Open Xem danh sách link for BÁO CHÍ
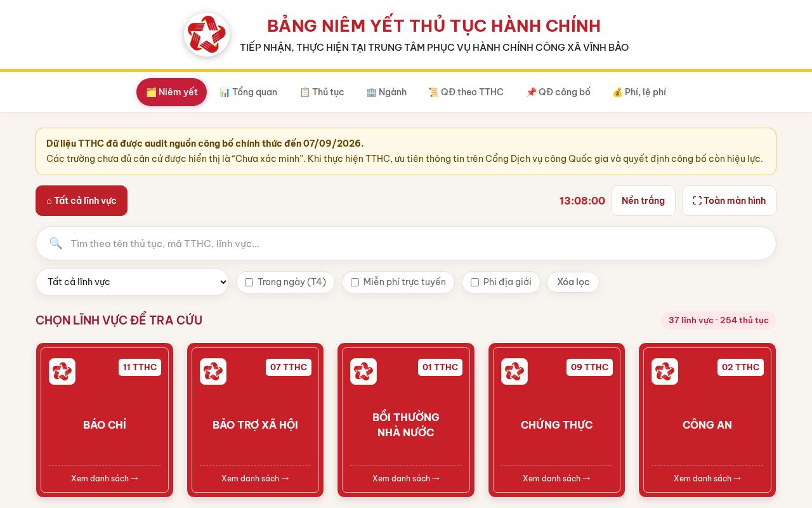812x508 pixels. 105,478
